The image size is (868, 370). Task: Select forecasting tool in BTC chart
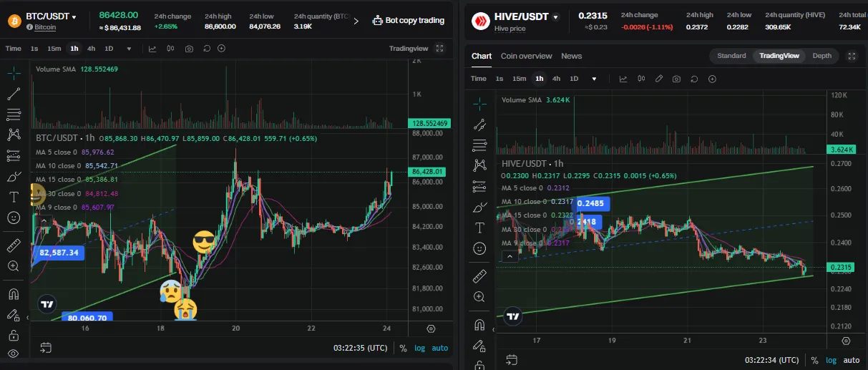coord(14,155)
